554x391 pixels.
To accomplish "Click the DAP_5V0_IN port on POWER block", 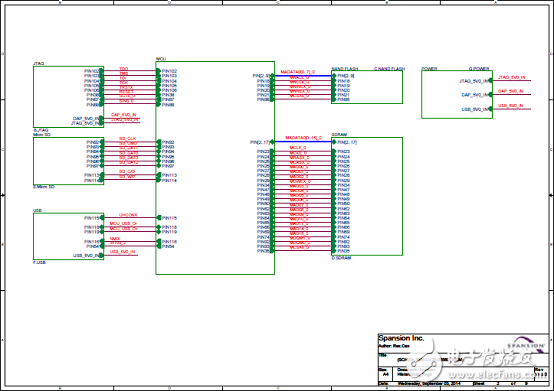I will click(477, 95).
